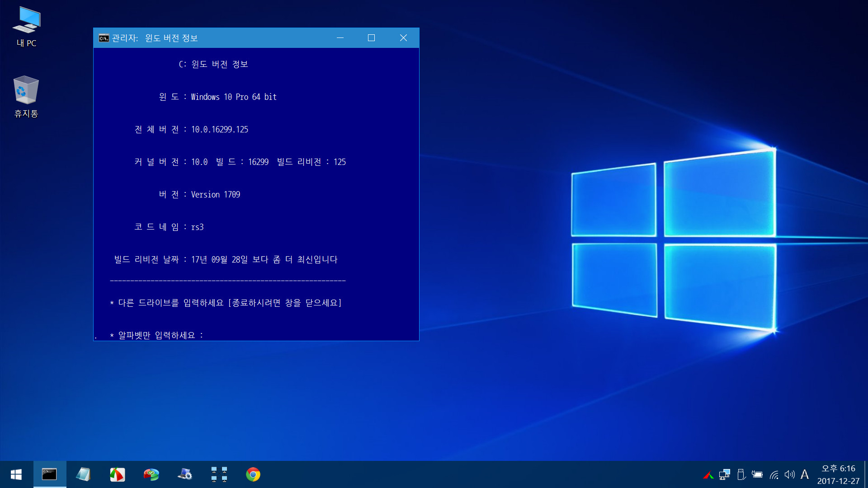Open the laptop with gear taskbar icon
Viewport: 868px width, 488px height.
click(185, 474)
